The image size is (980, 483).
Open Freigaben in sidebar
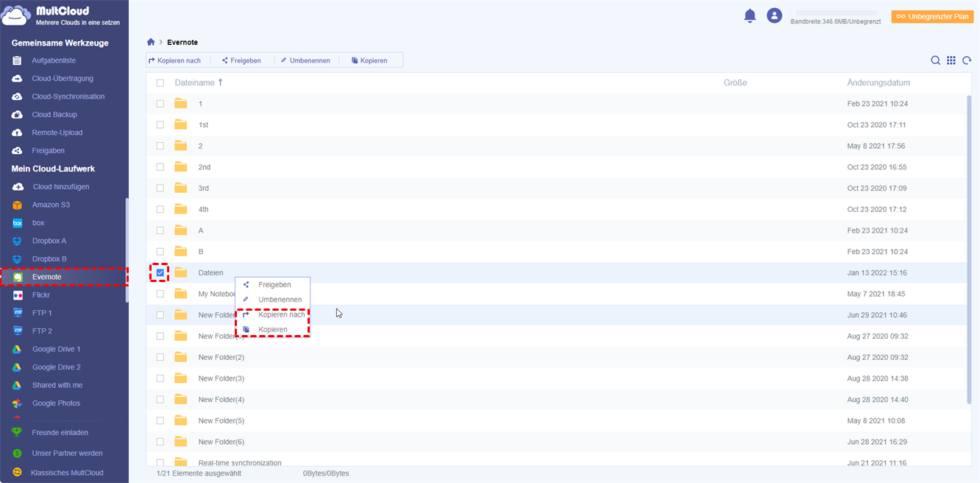[x=49, y=150]
